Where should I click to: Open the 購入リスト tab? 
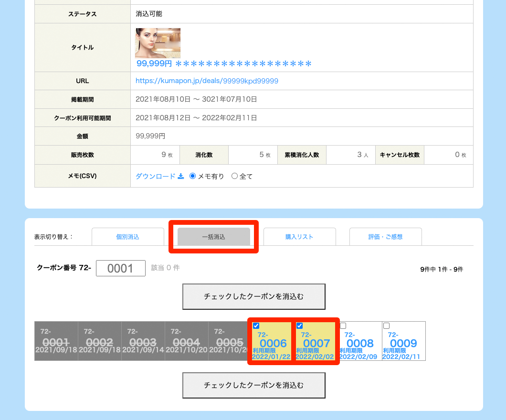(299, 237)
